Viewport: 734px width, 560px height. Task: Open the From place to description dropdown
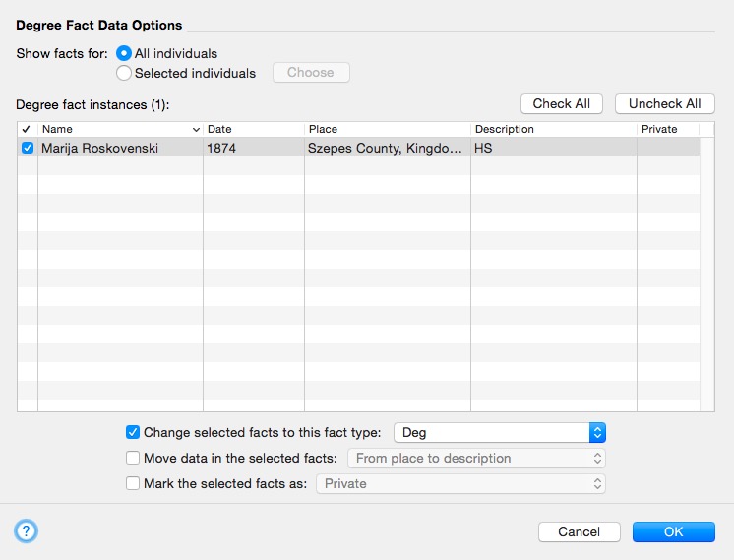(476, 459)
